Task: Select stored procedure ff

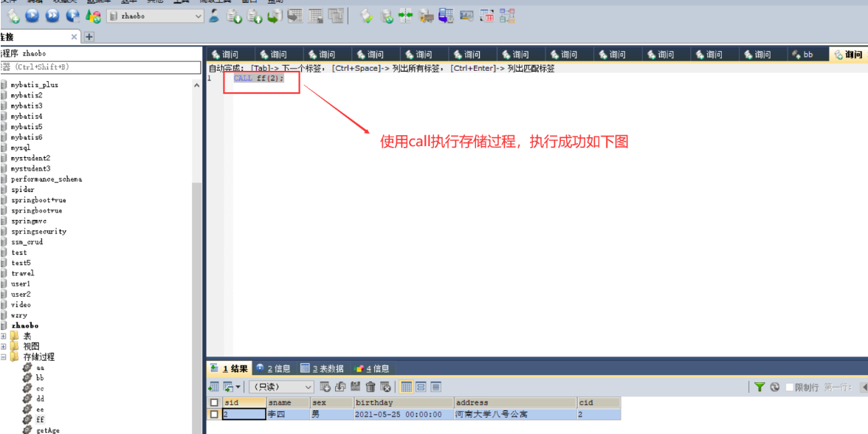Action: point(40,419)
